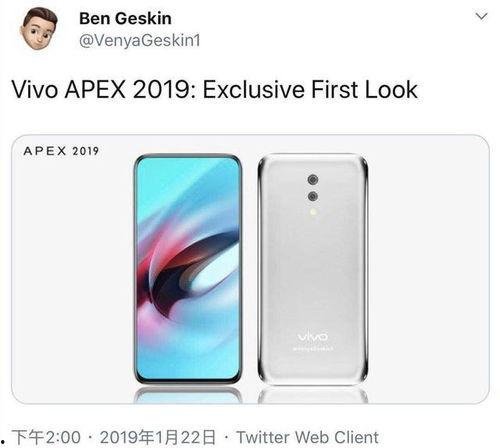Click the upper rear camera lens

(x=313, y=180)
